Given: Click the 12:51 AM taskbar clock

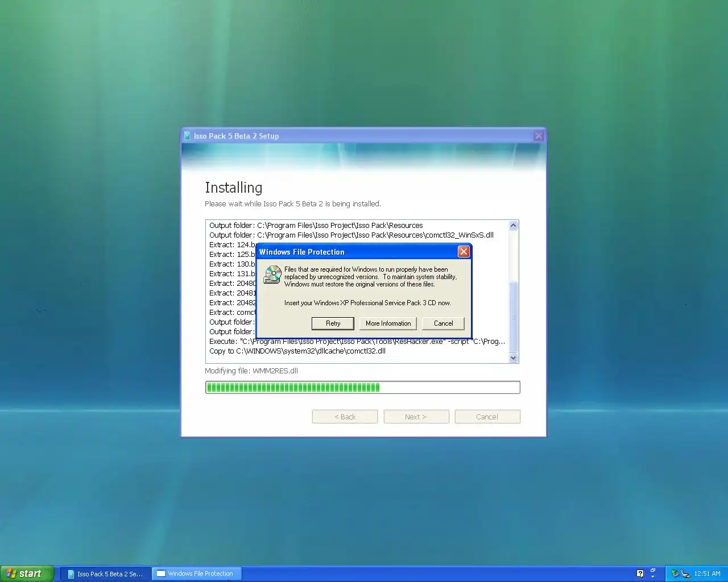Looking at the screenshot, I should (x=707, y=573).
